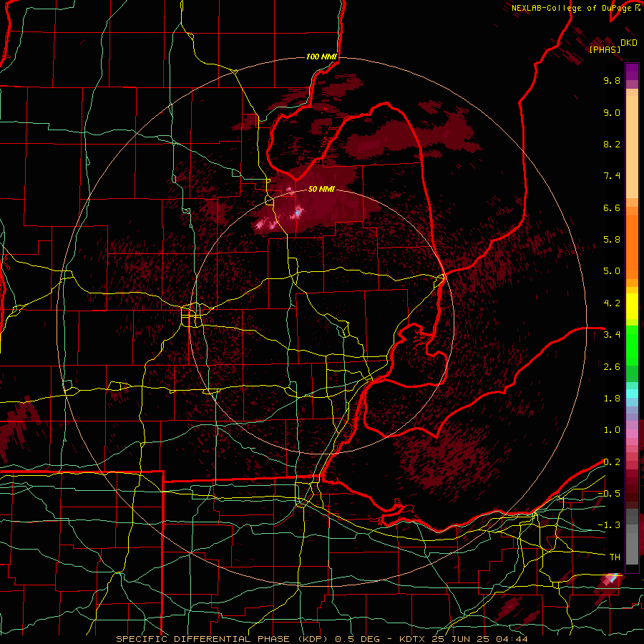Select the 7.4 scale value

(x=612, y=176)
